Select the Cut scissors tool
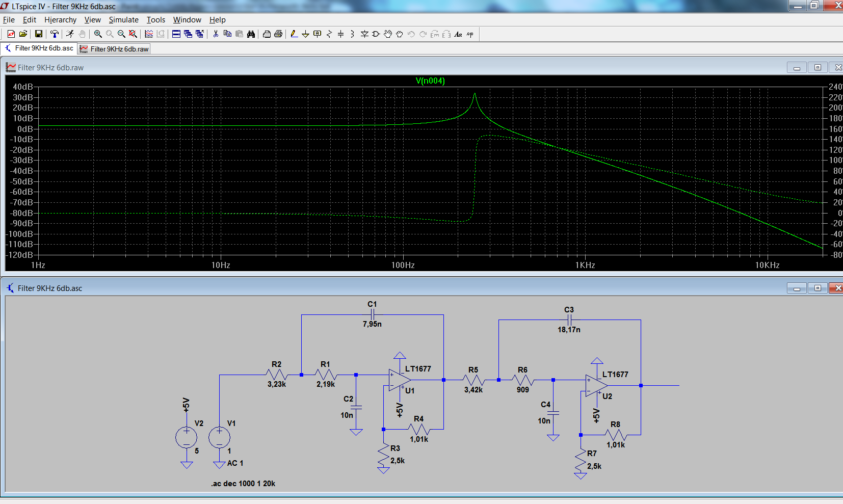The image size is (843, 504). (x=216, y=34)
